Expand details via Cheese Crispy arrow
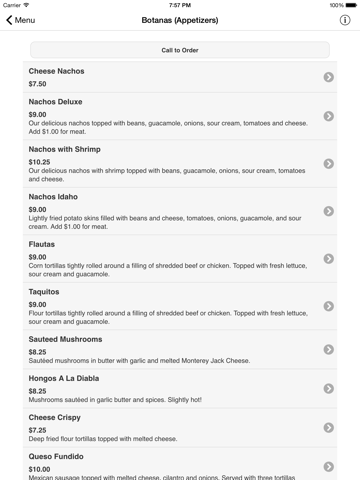Screen dimensions: 360x480 click(329, 428)
